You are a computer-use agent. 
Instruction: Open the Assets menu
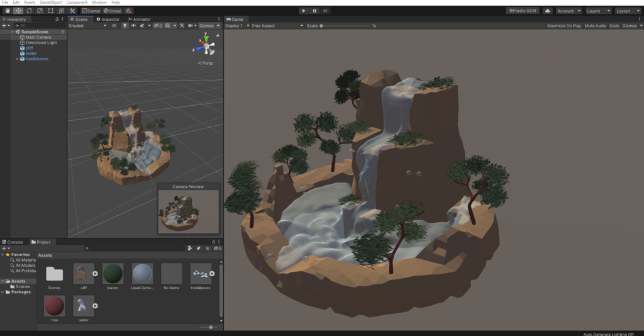30,3
